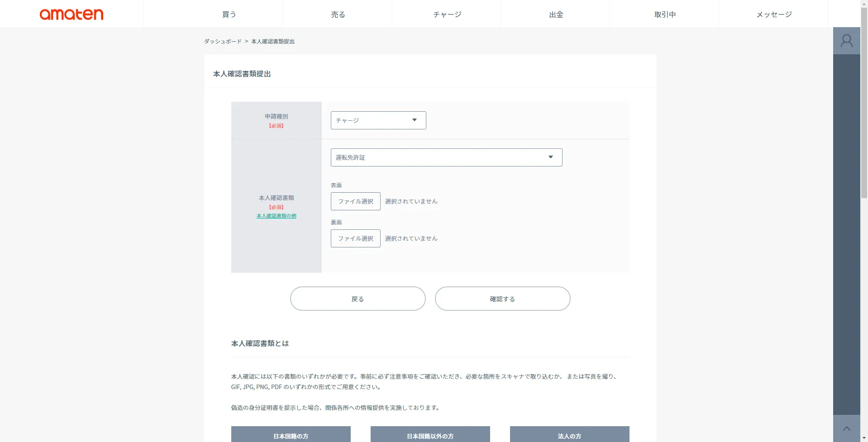Click the 本人確認書類提出 breadcrumb text
Viewport: 868px width, 442px height.
click(273, 41)
